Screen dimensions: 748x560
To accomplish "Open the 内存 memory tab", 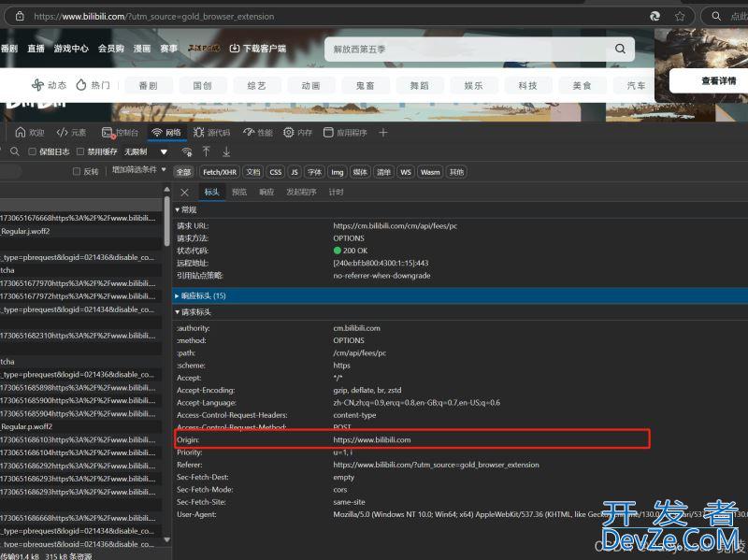I will pos(297,133).
